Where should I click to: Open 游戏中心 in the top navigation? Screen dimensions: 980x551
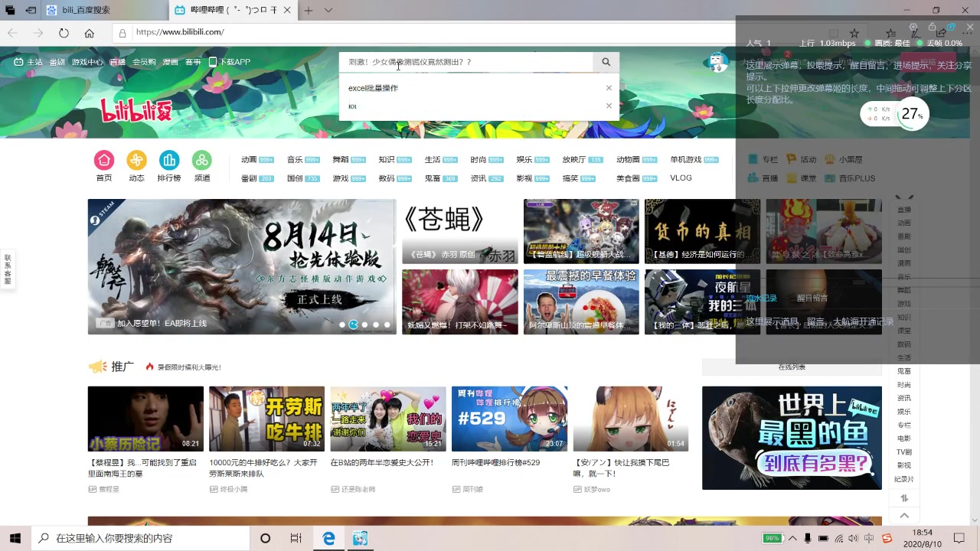pos(87,62)
